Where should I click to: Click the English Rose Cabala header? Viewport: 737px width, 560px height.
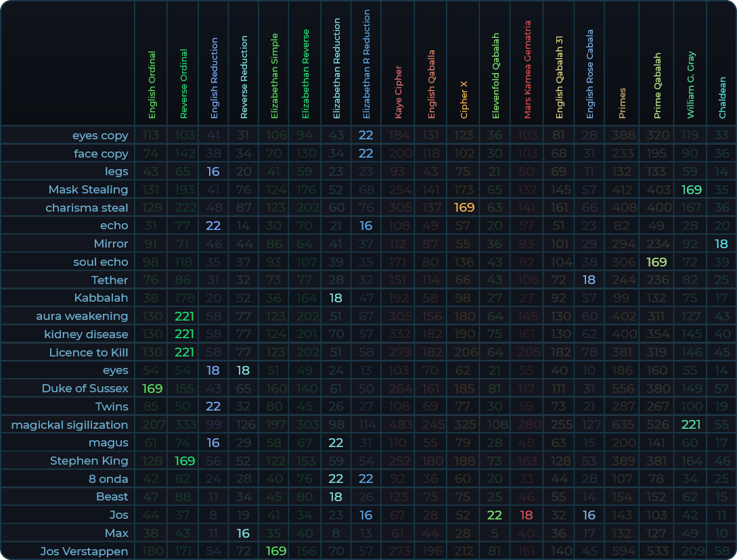pyautogui.click(x=590, y=74)
